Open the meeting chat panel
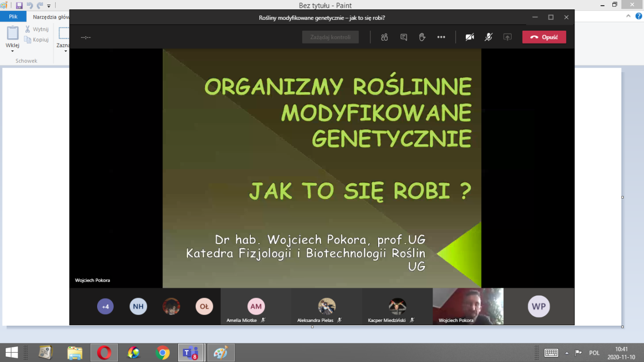644x362 pixels. pos(404,37)
